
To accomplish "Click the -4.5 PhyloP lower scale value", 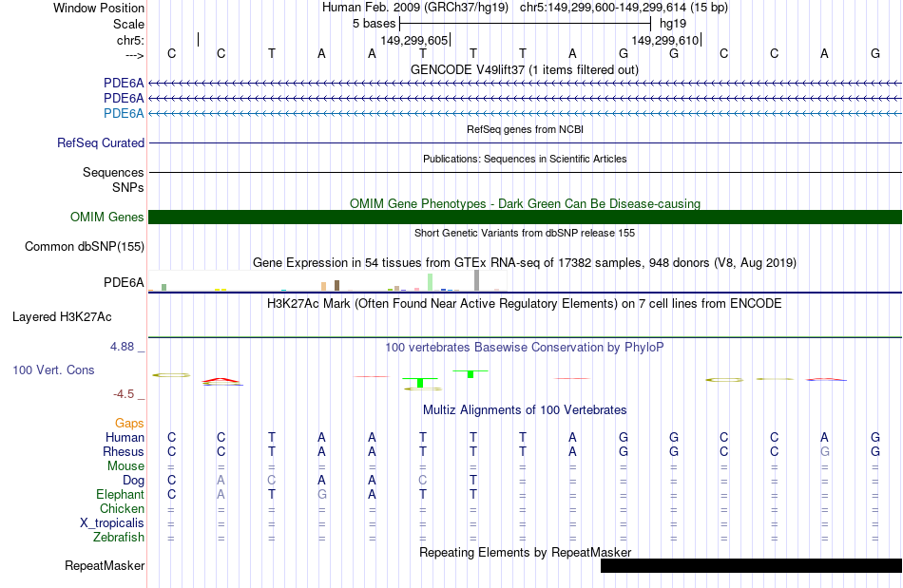I will (124, 393).
